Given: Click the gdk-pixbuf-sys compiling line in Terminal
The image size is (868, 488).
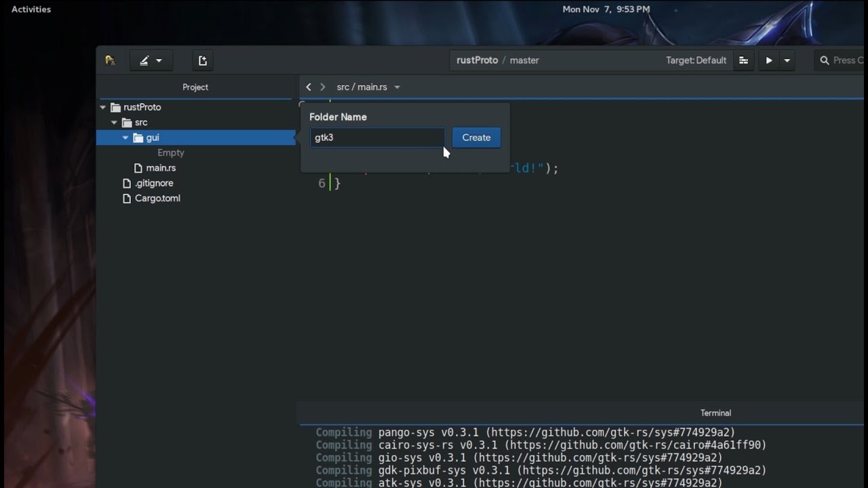Looking at the screenshot, I should point(541,470).
